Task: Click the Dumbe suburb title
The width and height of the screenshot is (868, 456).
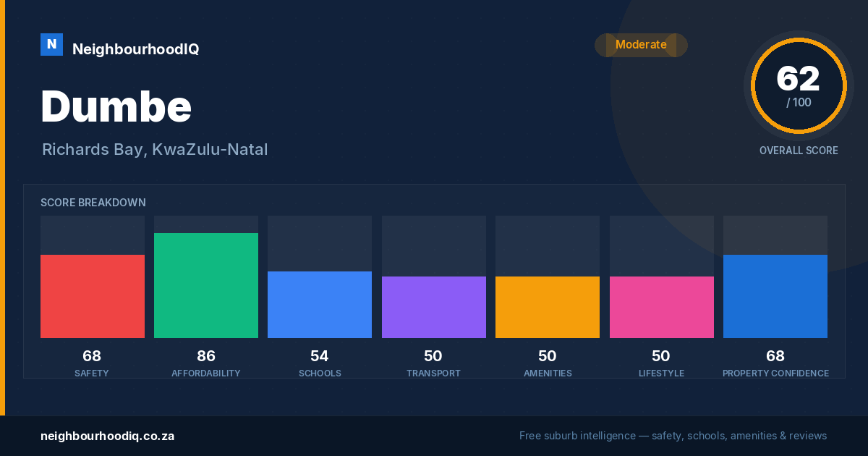Action: pyautogui.click(x=116, y=106)
